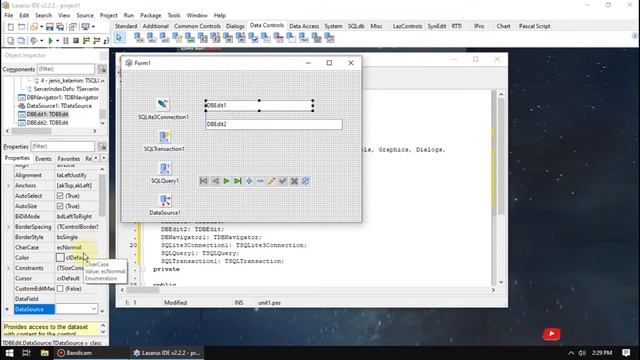Select DBEdit2 field on Form1
The image size is (640, 360).
coord(274,124)
